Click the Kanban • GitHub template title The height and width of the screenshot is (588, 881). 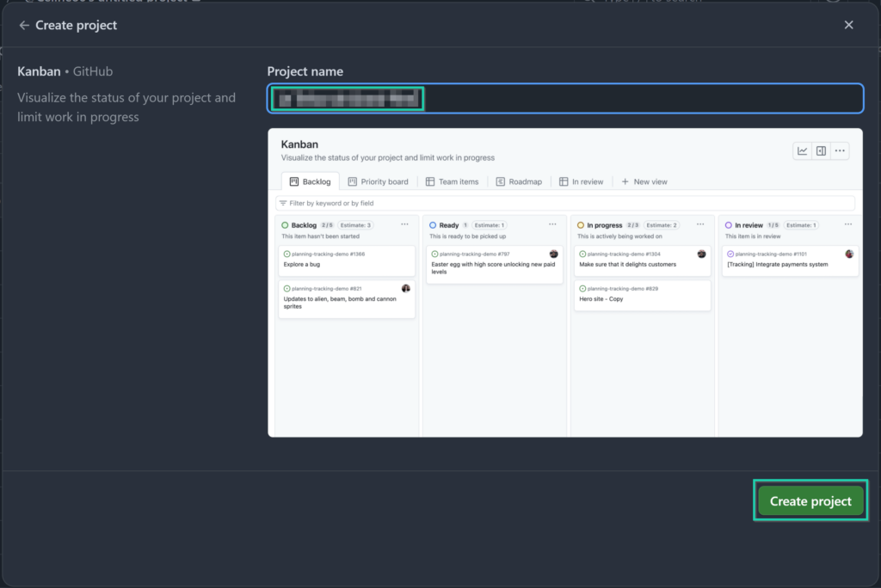65,71
